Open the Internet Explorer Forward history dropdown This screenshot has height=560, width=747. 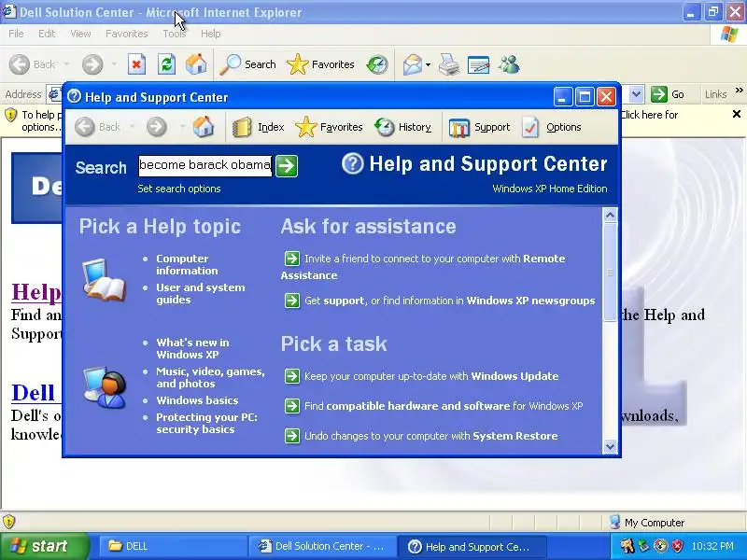pyautogui.click(x=114, y=64)
